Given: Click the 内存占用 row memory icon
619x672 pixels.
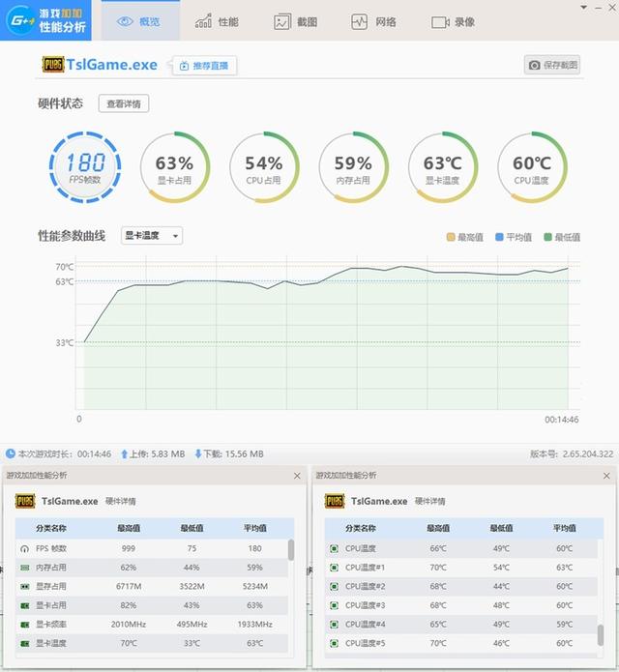Looking at the screenshot, I should pos(25,568).
